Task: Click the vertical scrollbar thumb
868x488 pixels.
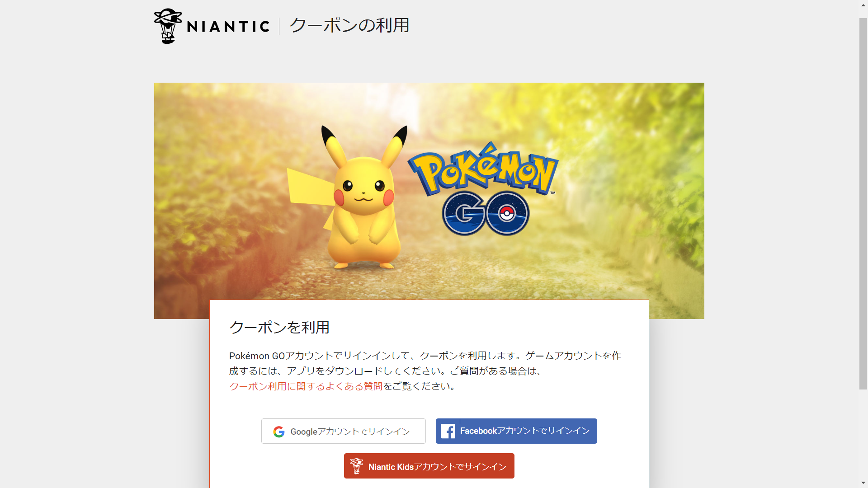Action: [x=863, y=203]
